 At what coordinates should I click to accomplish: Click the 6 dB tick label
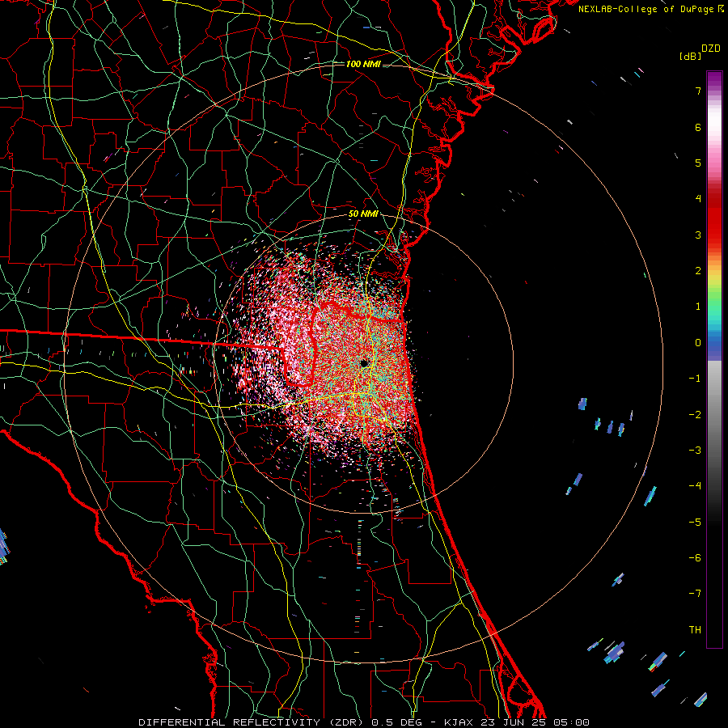(x=698, y=127)
